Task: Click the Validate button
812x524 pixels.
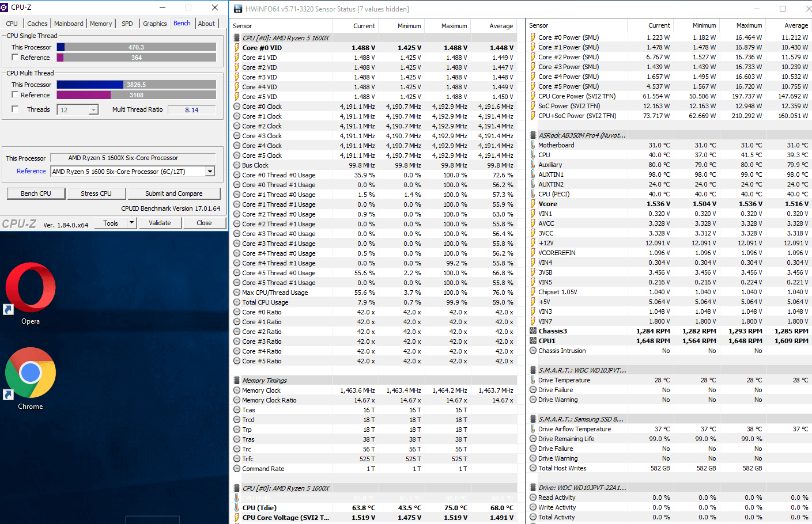Action: click(160, 223)
